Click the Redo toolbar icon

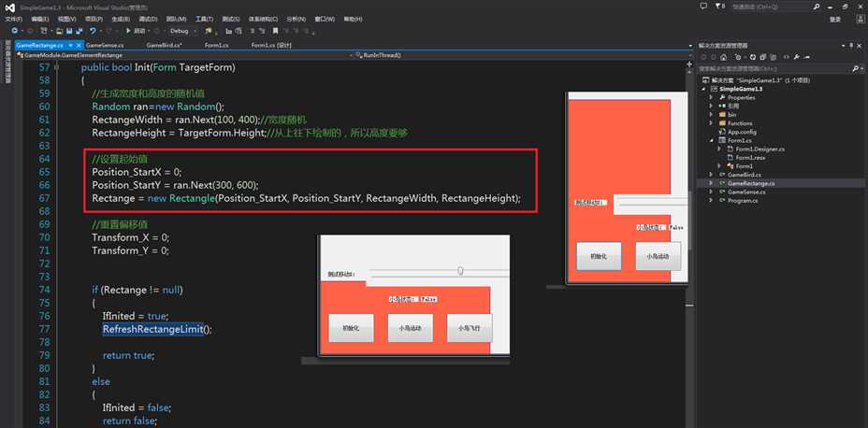(x=108, y=31)
